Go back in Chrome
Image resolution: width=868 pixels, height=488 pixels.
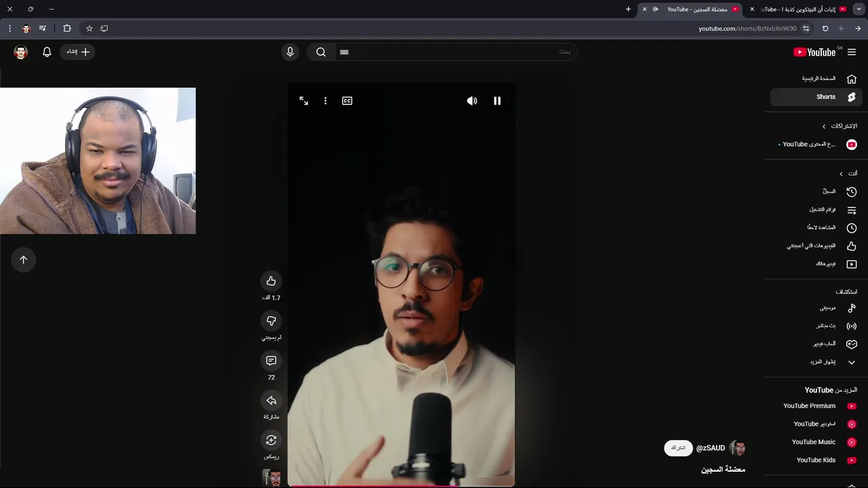click(858, 28)
